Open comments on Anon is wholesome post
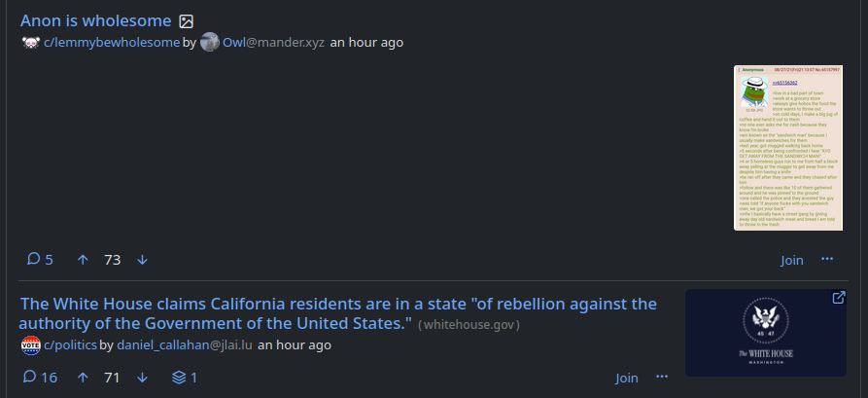This screenshot has height=398, width=868. pyautogui.click(x=40, y=260)
